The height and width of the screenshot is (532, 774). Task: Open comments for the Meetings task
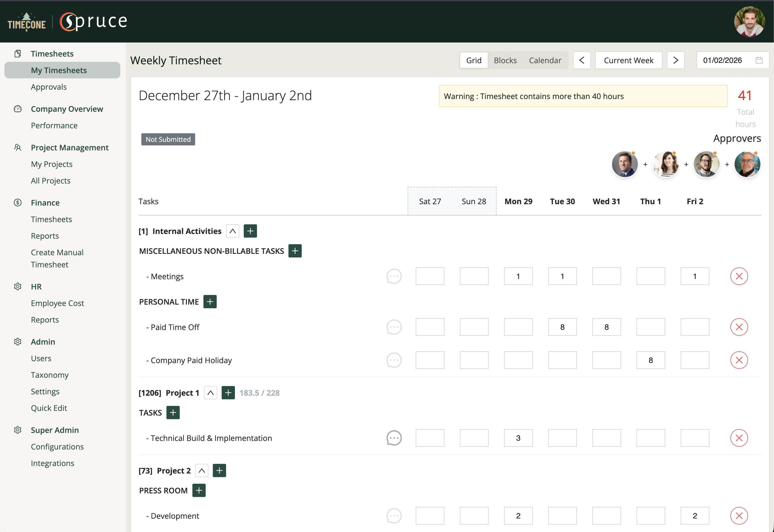point(394,276)
